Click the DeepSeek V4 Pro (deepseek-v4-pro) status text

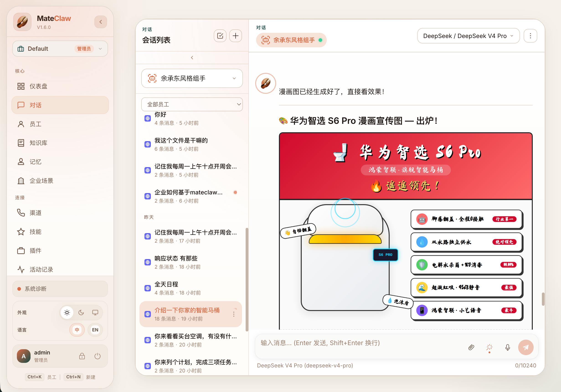pos(305,365)
